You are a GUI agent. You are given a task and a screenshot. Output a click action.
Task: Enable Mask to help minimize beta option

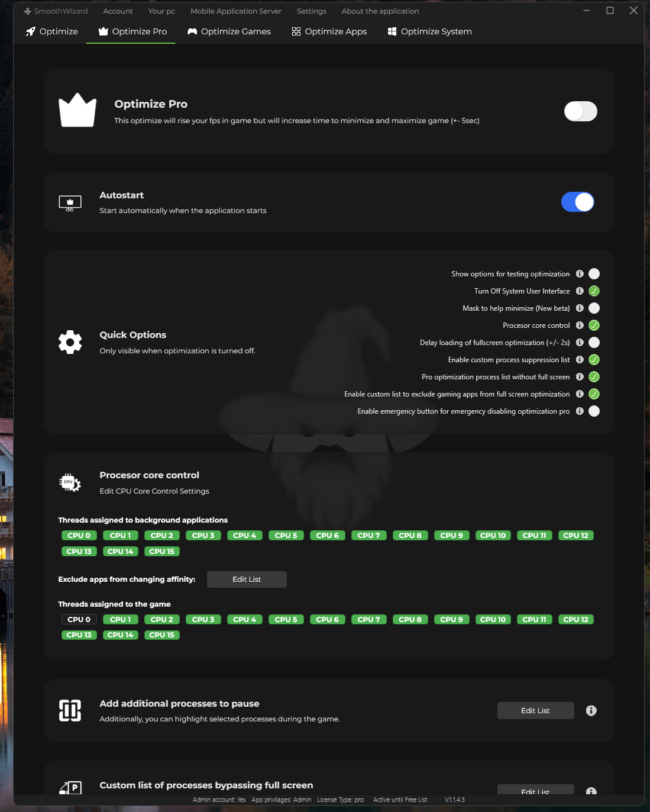594,308
